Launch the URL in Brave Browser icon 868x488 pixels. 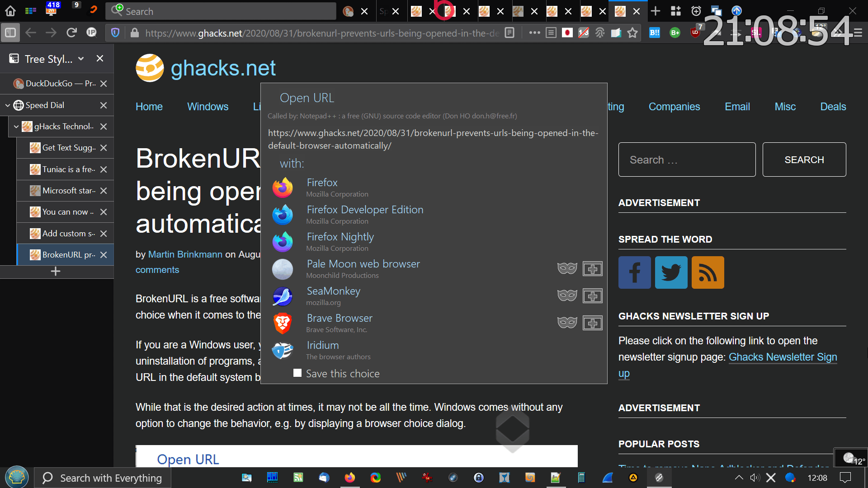[283, 323]
